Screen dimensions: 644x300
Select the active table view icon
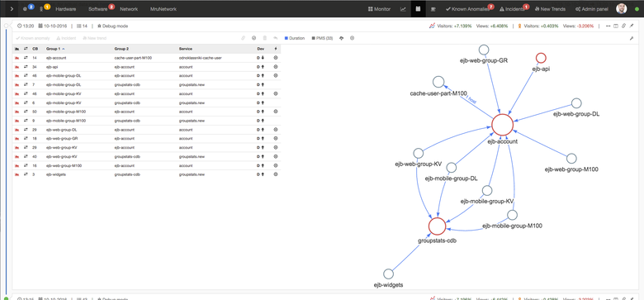point(418,8)
